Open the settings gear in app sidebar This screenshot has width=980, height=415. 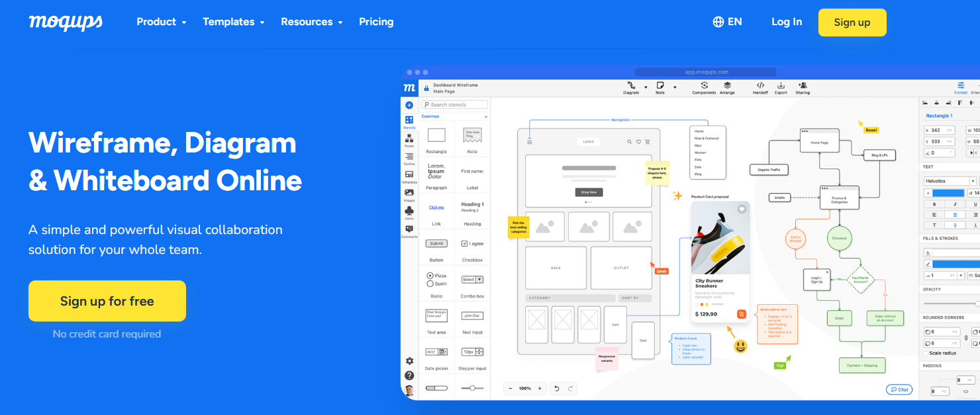409,361
